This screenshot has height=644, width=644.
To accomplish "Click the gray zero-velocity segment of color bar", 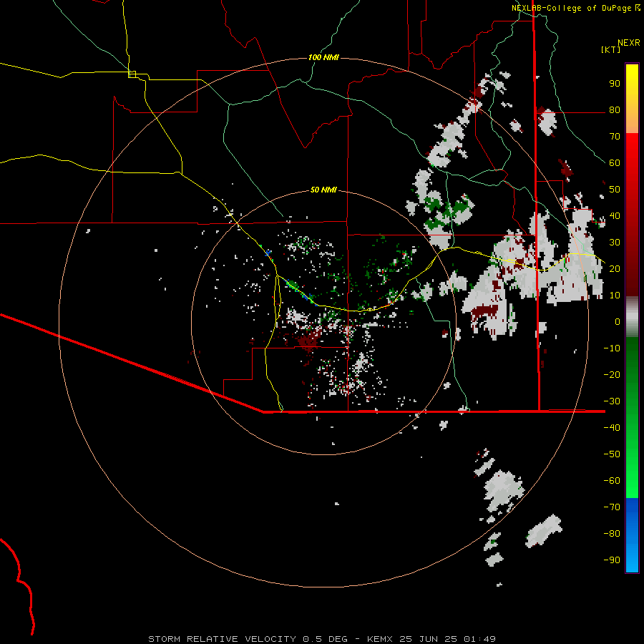I will point(632,316).
